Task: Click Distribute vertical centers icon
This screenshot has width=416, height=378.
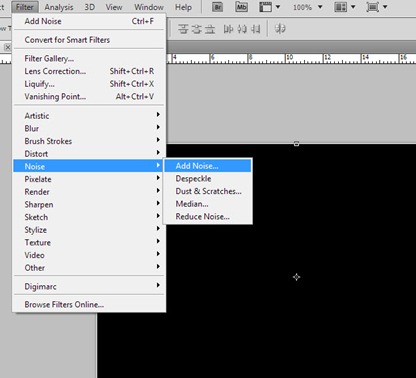Action: tap(196, 29)
